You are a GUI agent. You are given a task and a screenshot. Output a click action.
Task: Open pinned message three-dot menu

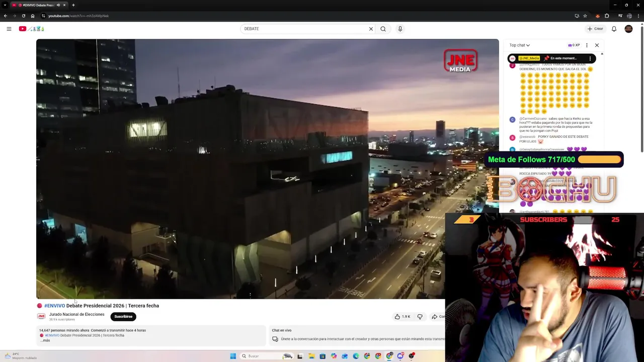tap(590, 58)
